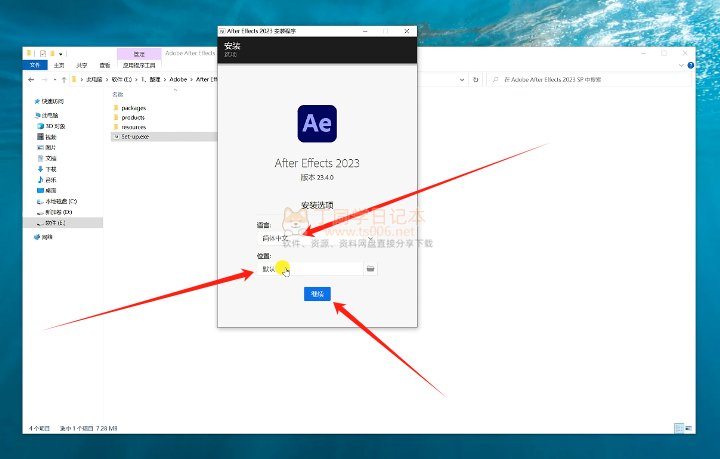Open the 语言 (language) dropdown showing 简体中文
Image resolution: width=720 pixels, height=459 pixels.
click(x=317, y=238)
